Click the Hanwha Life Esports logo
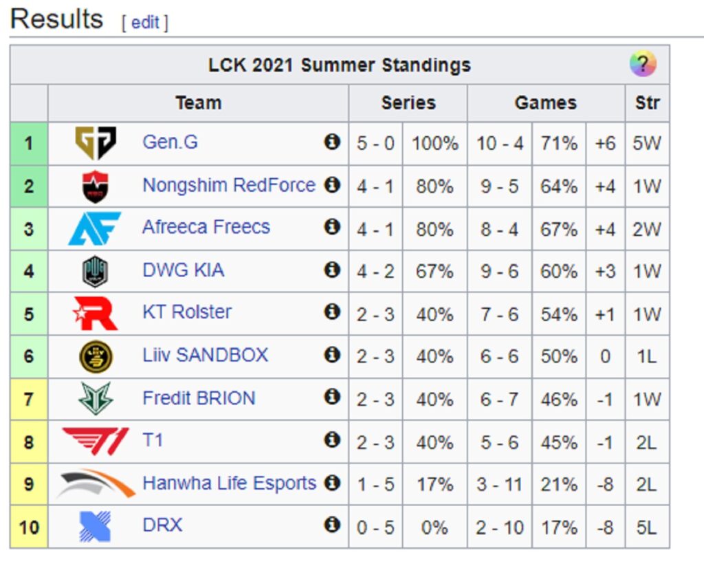 95,483
